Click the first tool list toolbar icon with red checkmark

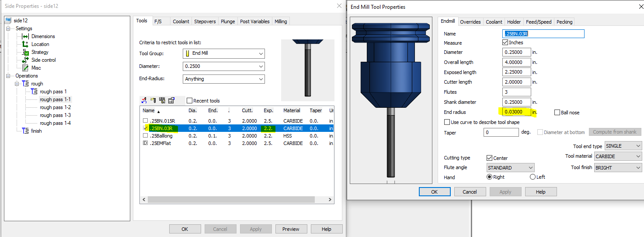click(145, 100)
